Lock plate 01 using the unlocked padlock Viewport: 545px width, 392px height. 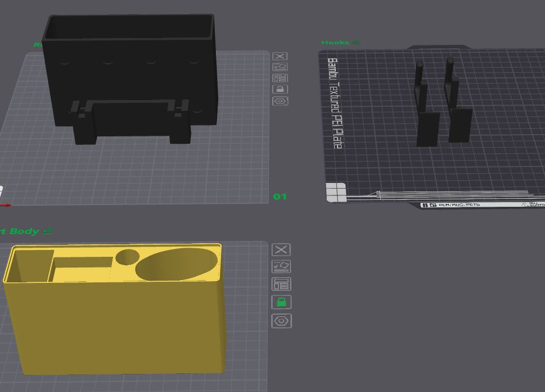[280, 89]
